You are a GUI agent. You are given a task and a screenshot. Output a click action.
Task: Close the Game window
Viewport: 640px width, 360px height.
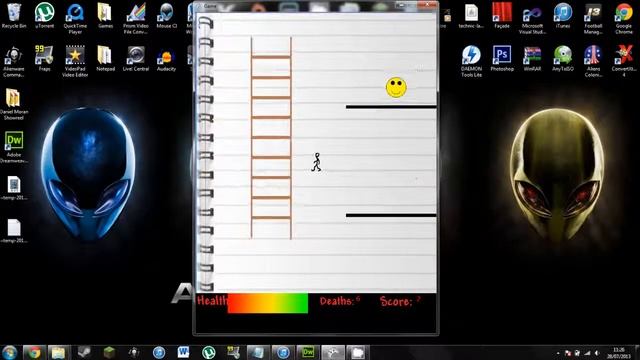427,5
